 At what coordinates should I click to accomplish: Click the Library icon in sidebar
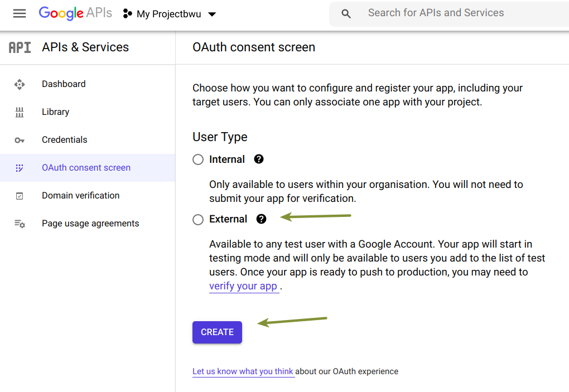[x=20, y=112]
